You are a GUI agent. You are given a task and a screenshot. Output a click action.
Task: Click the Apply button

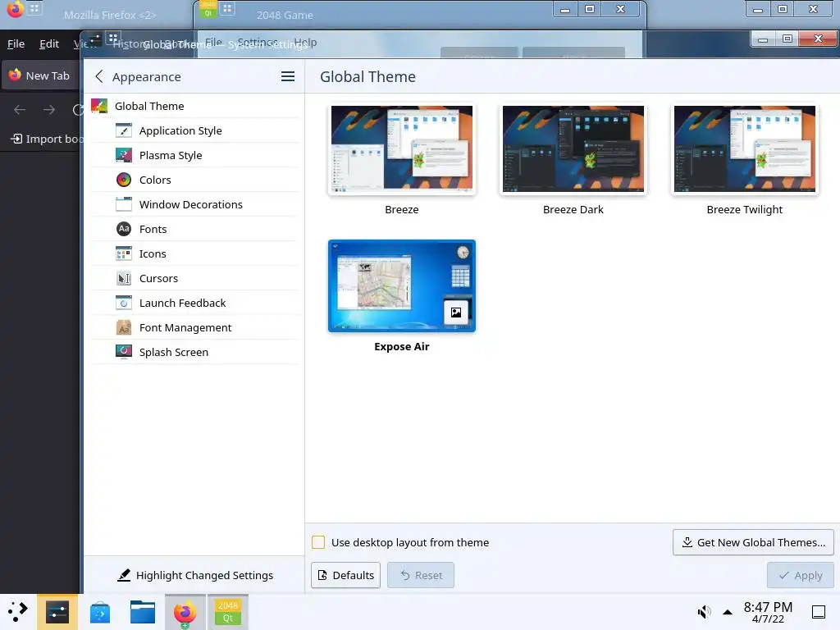click(x=801, y=575)
